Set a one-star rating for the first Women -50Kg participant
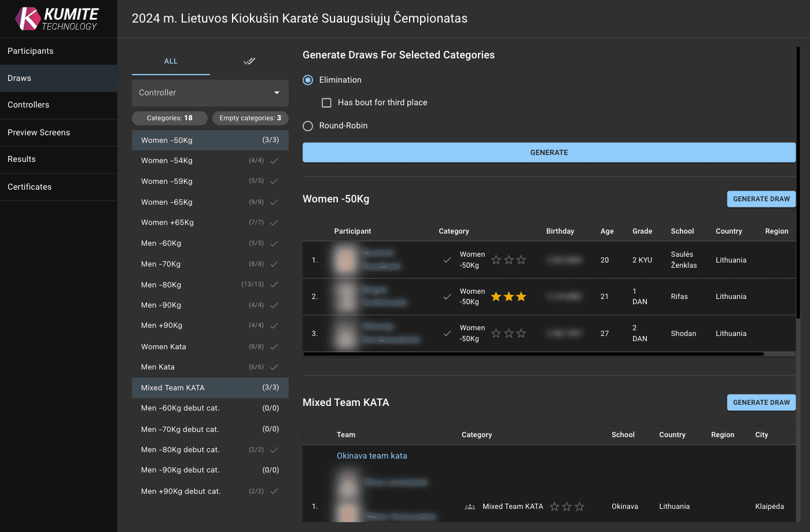810x532 pixels. click(x=496, y=260)
